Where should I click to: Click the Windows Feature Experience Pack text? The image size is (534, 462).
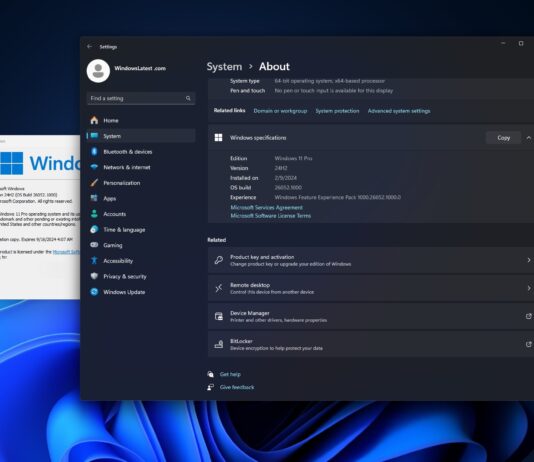pyautogui.click(x=337, y=197)
